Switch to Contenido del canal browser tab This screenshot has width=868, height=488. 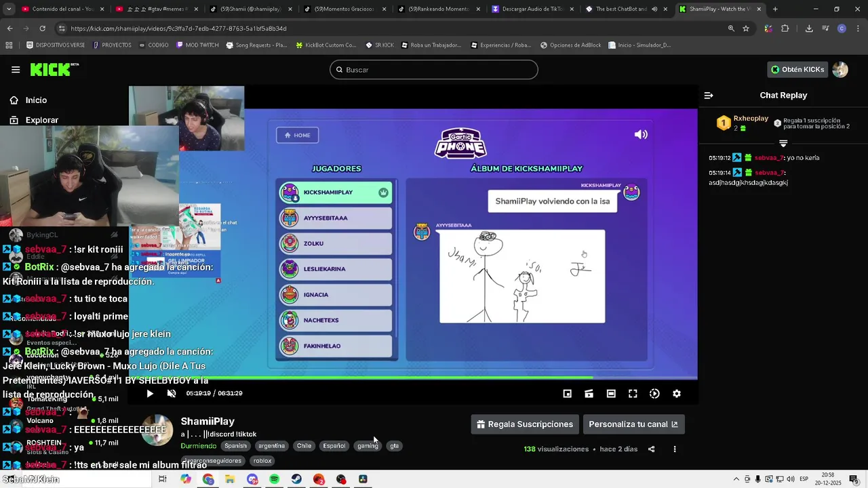(62, 9)
